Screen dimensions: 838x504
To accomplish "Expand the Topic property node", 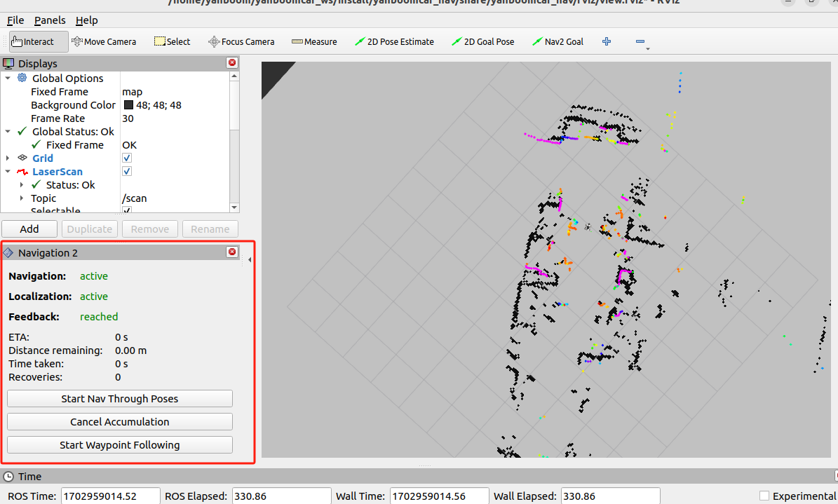I will click(x=21, y=198).
